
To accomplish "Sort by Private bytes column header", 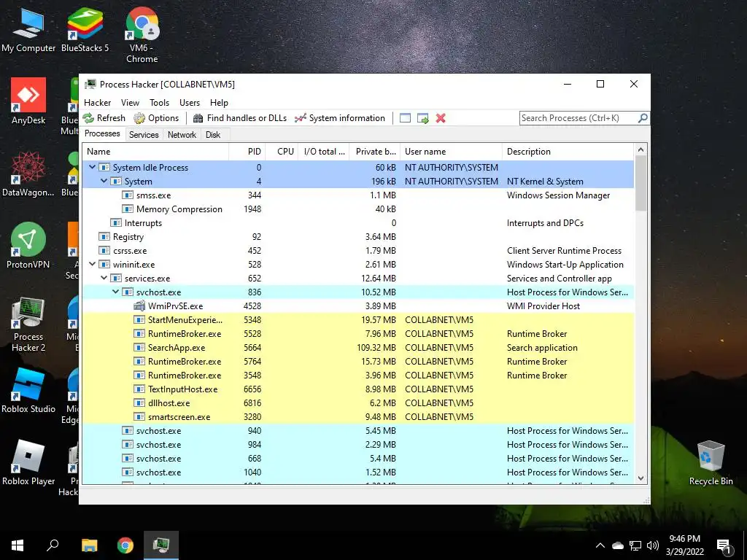I will pos(375,152).
